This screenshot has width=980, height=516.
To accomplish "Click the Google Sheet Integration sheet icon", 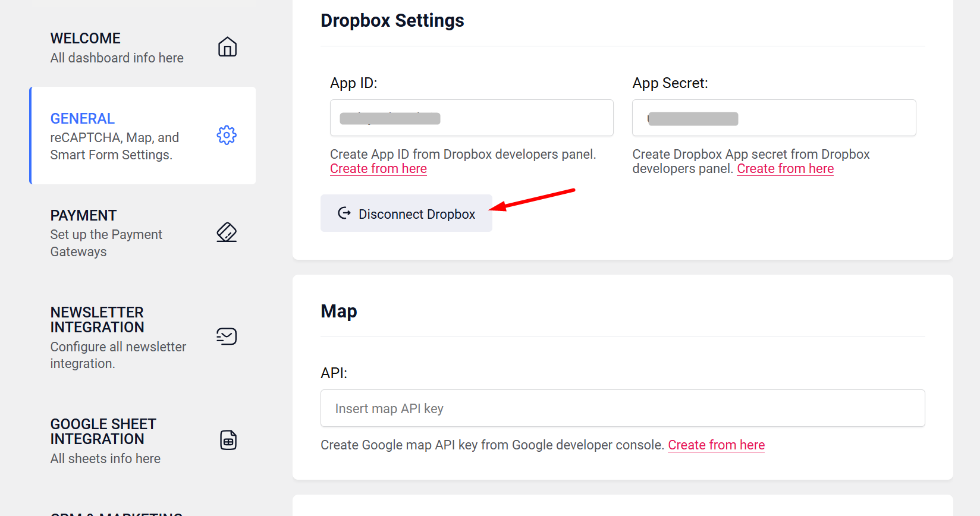I will click(x=228, y=440).
